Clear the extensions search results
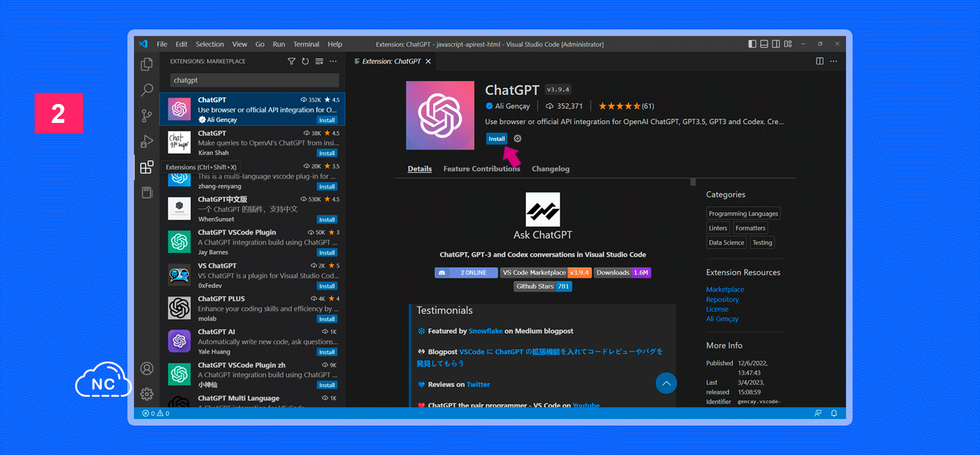The width and height of the screenshot is (980, 455). (319, 61)
